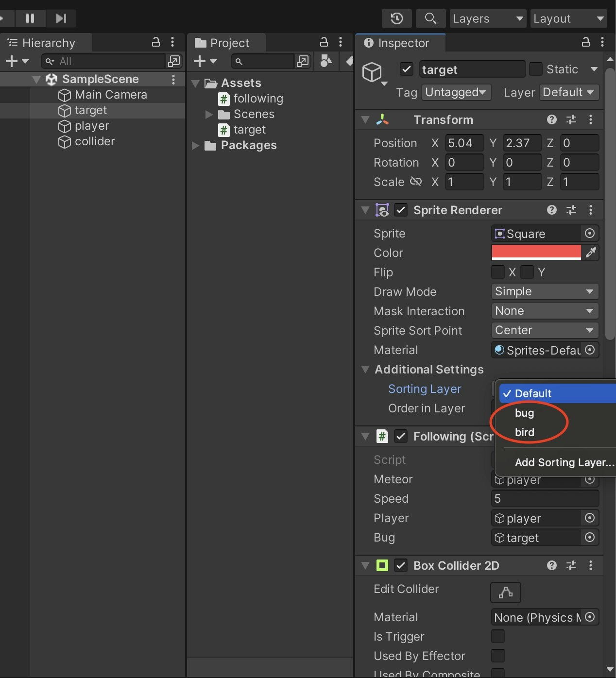Screen dimensions: 616x678
Task: Toggle the Static checkbox
Action: tap(535, 69)
